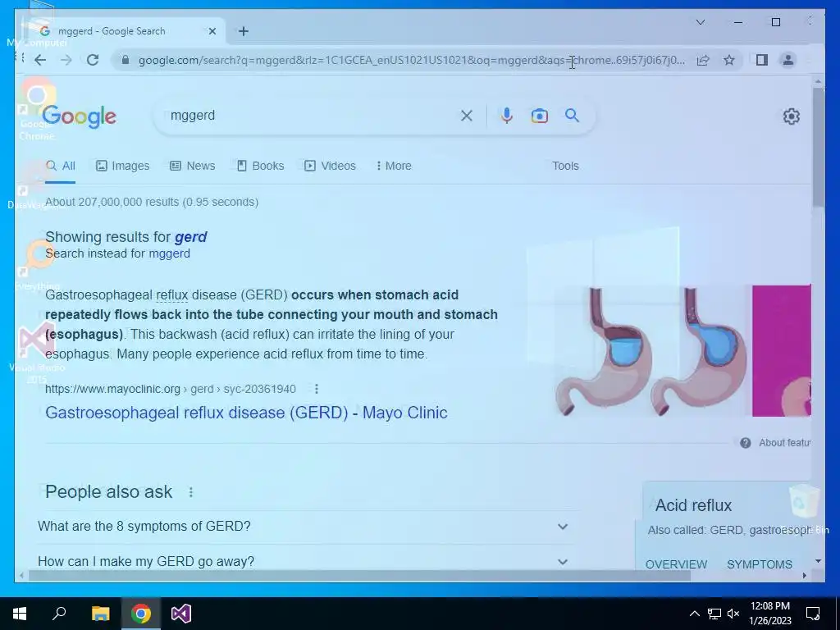Submit search with the magnifier icon
The height and width of the screenshot is (630, 840).
(x=572, y=115)
